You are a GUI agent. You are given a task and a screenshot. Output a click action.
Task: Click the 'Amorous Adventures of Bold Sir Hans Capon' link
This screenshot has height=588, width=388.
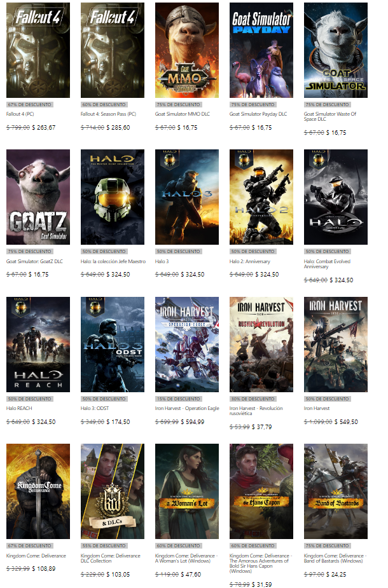click(260, 561)
